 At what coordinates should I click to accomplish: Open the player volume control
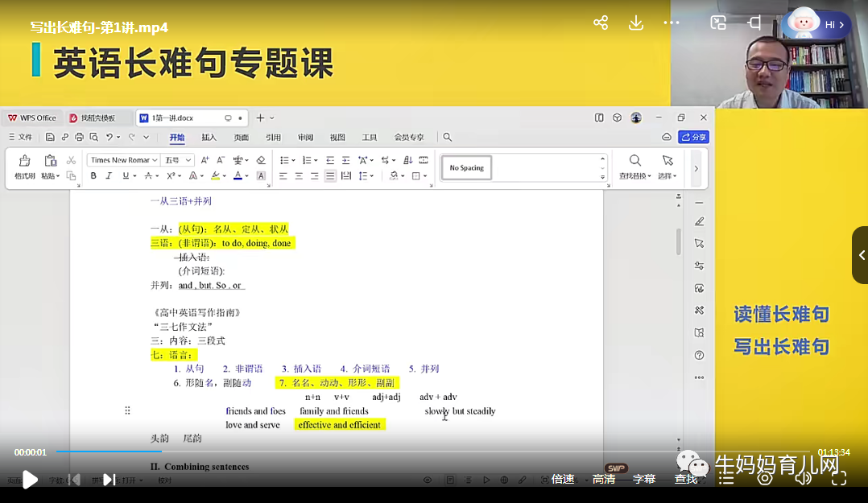[x=803, y=478]
